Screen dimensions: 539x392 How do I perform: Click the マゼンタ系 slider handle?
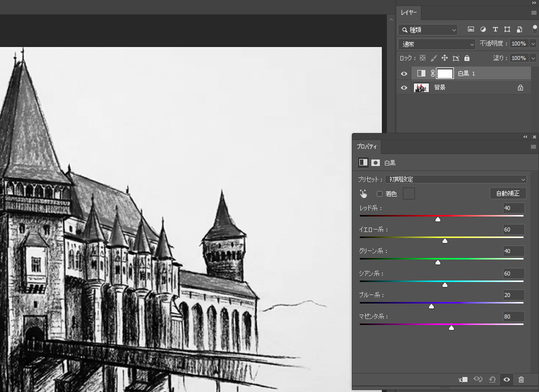pos(451,328)
